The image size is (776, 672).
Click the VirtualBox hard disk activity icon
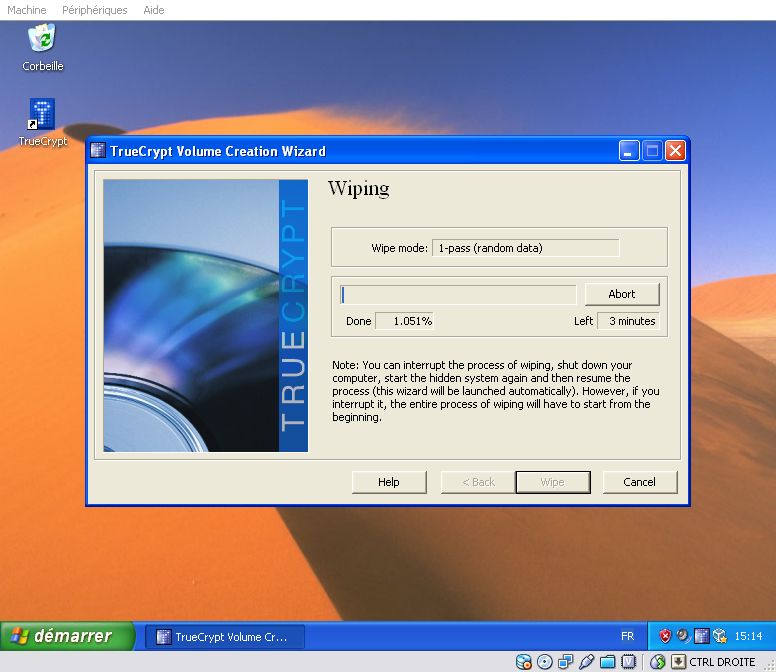[x=524, y=662]
